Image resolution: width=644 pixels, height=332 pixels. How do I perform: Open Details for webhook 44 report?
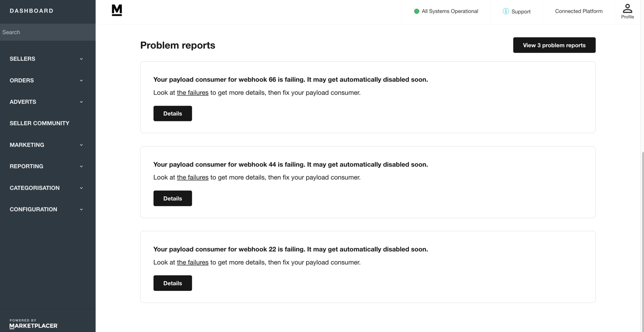tap(173, 198)
